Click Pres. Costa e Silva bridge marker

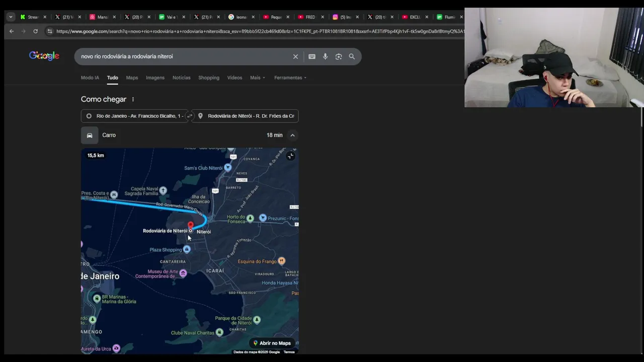click(114, 195)
